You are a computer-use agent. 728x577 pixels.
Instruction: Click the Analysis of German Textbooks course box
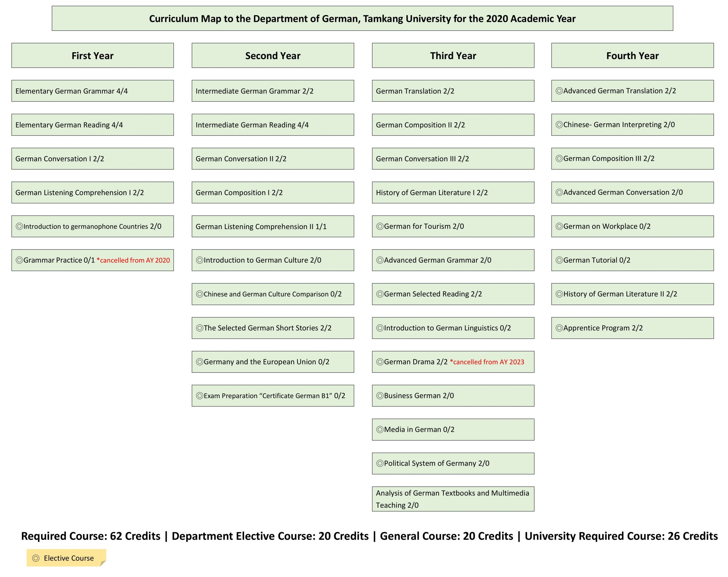[453, 499]
